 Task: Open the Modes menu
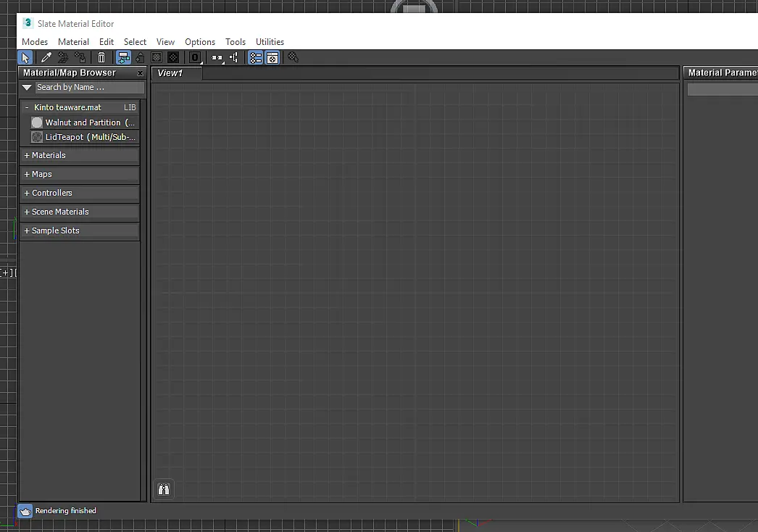click(x=35, y=42)
